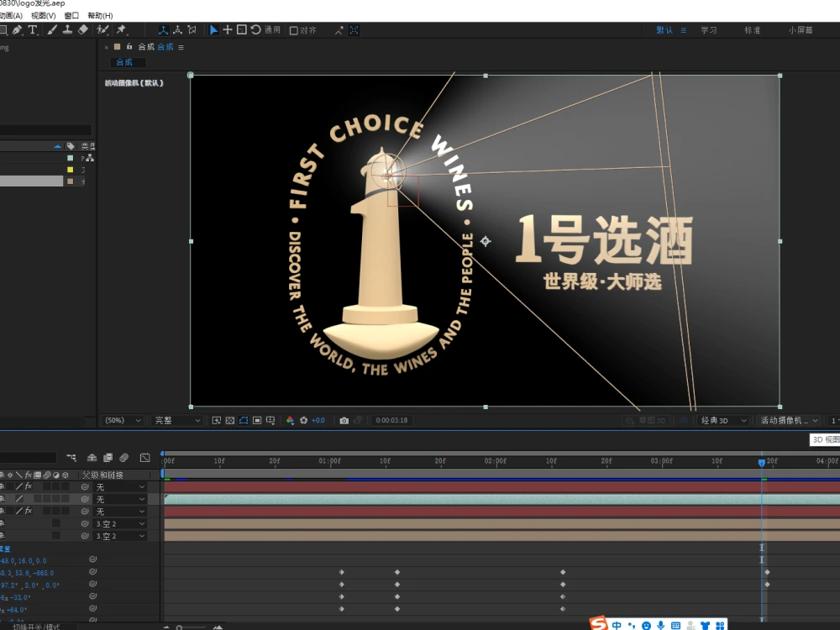
Task: Click the 切换开关/模式 button
Action: [36, 627]
